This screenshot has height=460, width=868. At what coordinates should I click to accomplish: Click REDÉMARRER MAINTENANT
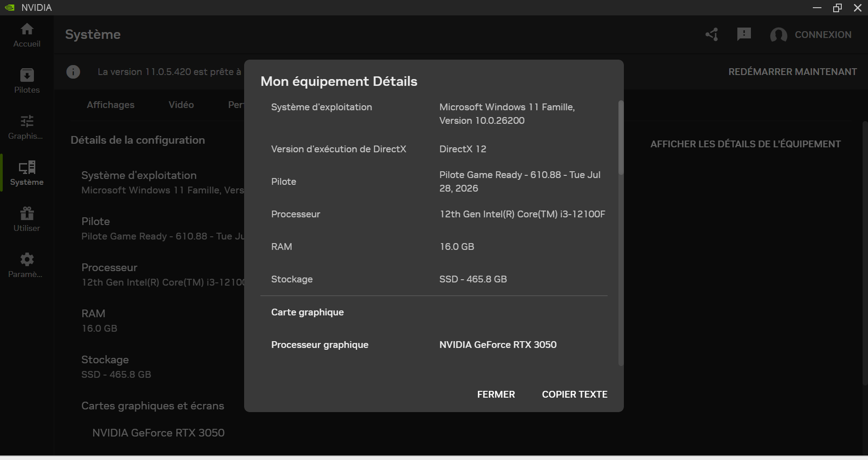click(x=793, y=72)
